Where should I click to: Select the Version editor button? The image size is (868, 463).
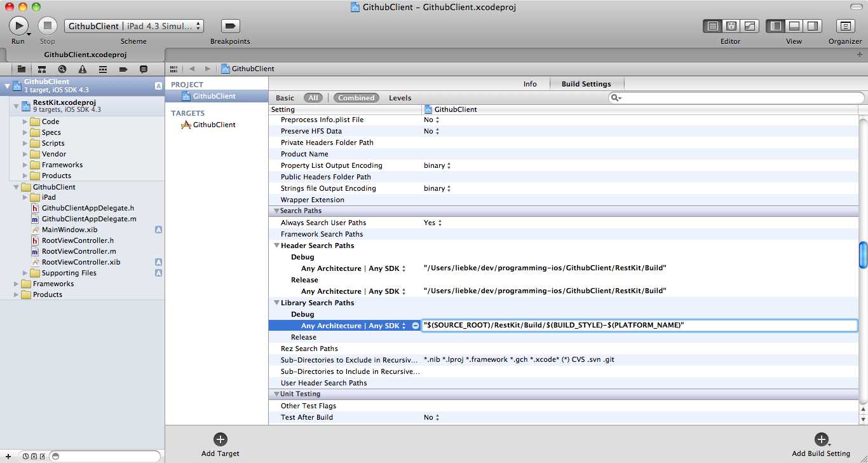[x=750, y=26]
